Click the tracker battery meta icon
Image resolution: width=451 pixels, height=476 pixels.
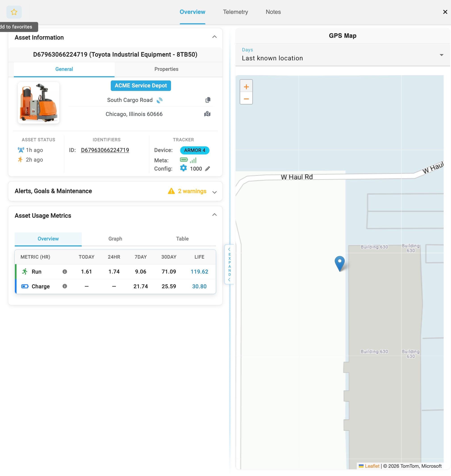tap(184, 160)
